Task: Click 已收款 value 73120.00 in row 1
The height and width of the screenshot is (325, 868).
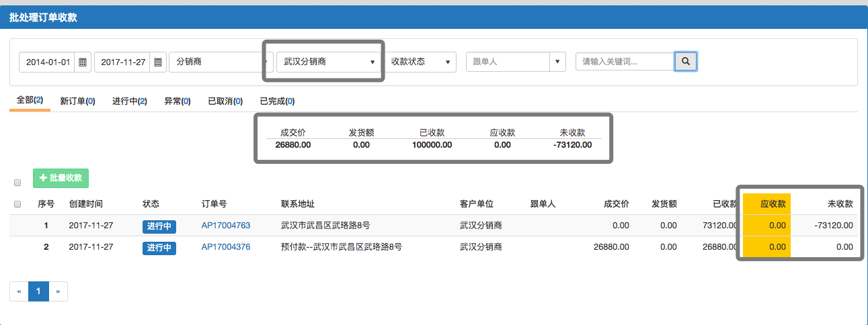Action: tap(721, 226)
